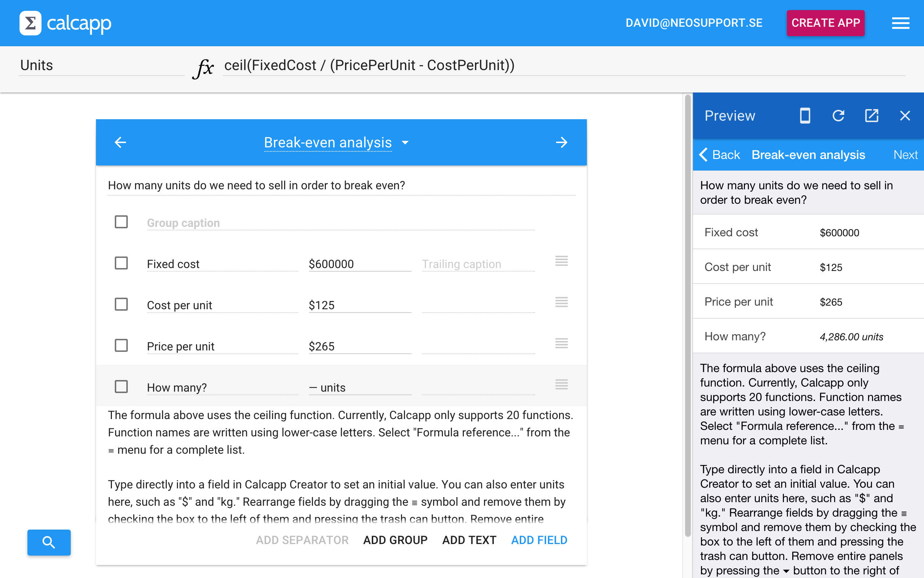This screenshot has width=924, height=578.
Task: Click the preview $600000 value
Action: click(839, 233)
